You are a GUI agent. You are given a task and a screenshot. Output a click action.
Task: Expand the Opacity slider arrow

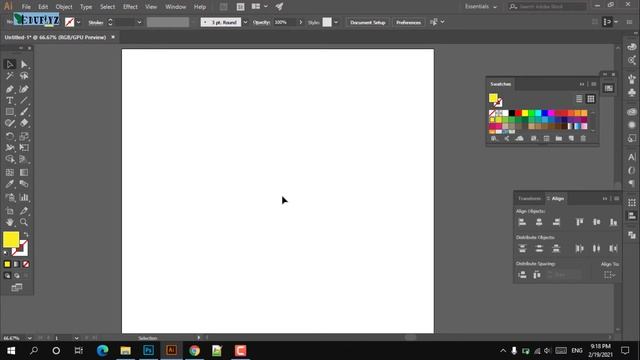tap(301, 22)
